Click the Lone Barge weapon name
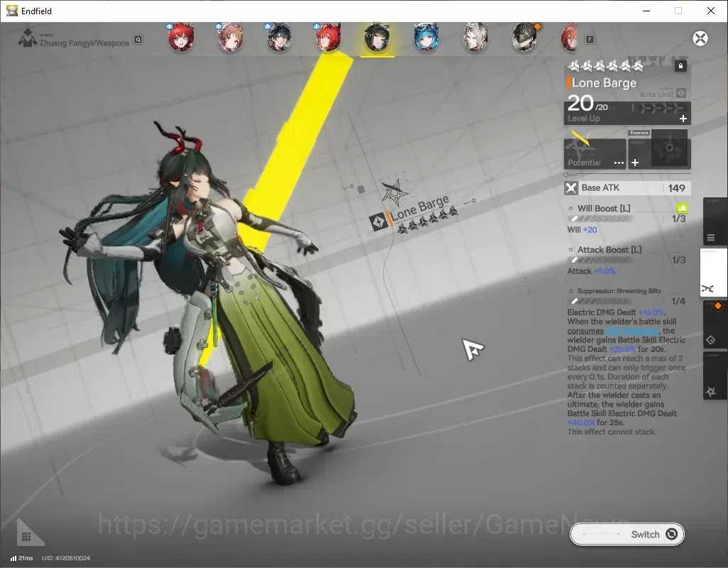The image size is (728, 568). tap(604, 83)
